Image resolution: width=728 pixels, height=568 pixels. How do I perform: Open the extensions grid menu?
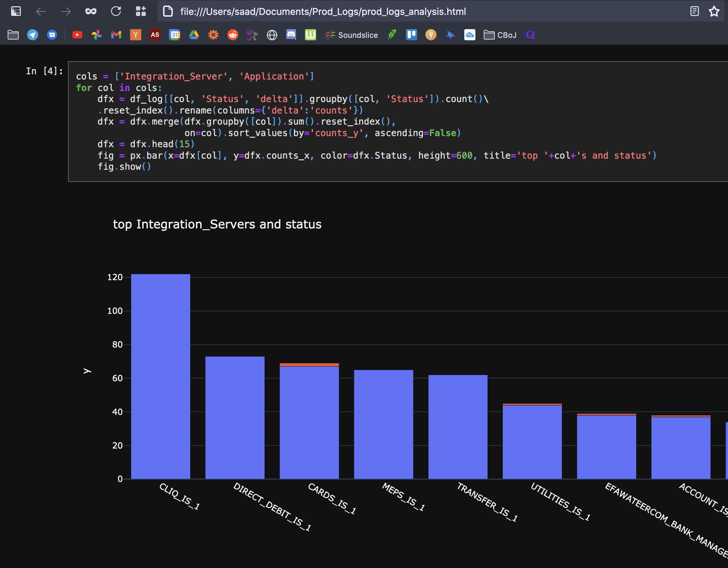click(x=141, y=11)
